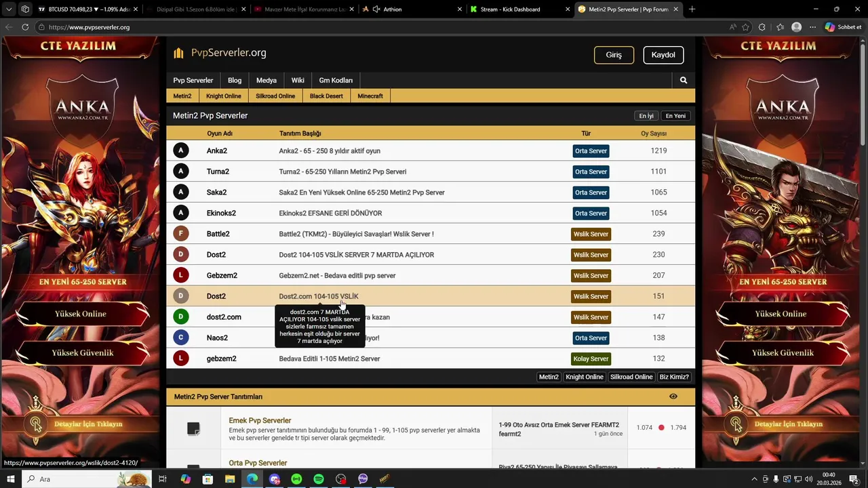Click the Windows taskbar search box
The image size is (868, 488).
86,479
